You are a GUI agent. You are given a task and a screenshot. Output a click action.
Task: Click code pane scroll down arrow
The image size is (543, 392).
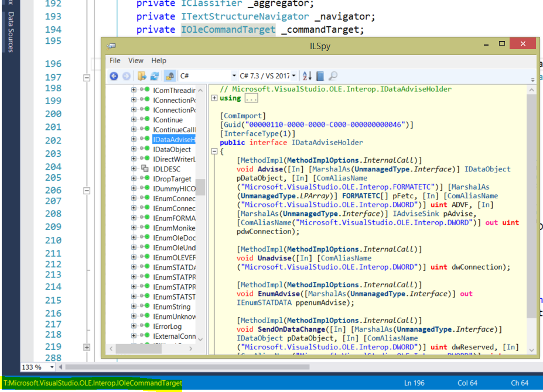pos(531,350)
